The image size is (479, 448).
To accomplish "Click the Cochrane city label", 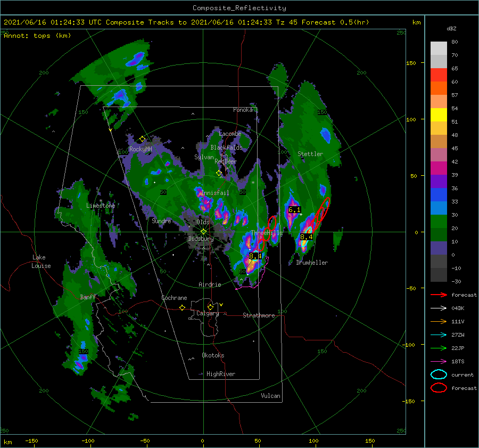I will point(174,298).
